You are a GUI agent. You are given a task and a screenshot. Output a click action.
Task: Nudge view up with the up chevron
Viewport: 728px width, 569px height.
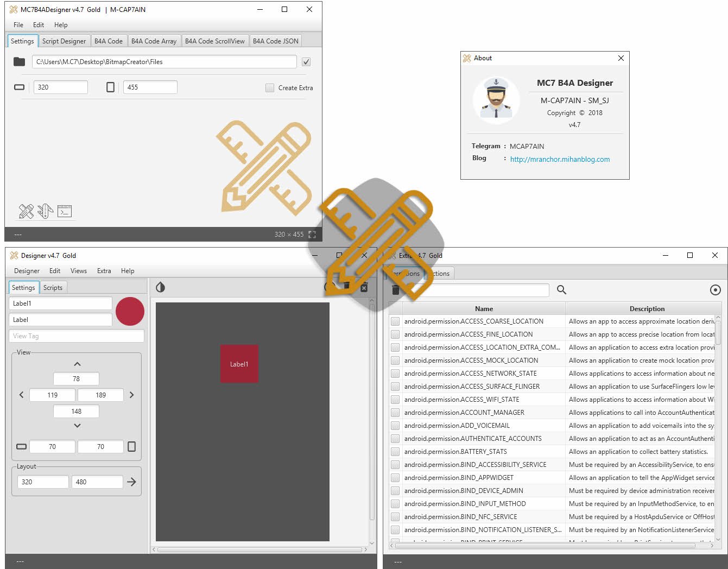[x=77, y=364]
